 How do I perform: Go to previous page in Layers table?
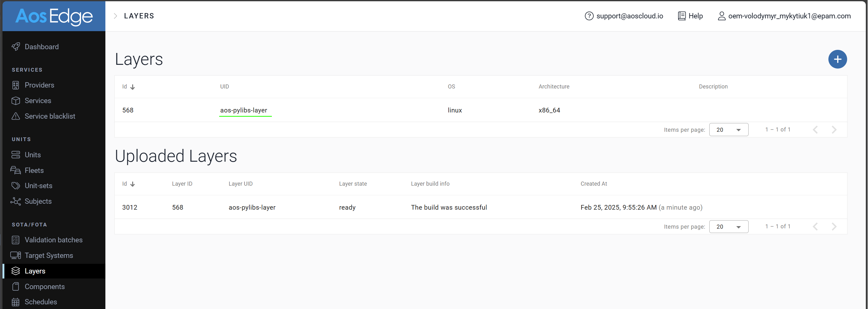tap(815, 130)
